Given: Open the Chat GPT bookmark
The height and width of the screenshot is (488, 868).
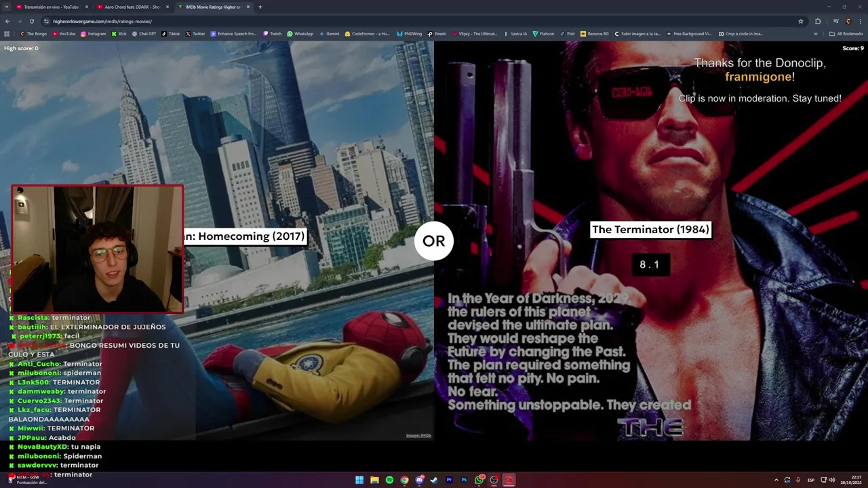Looking at the screenshot, I should (144, 33).
